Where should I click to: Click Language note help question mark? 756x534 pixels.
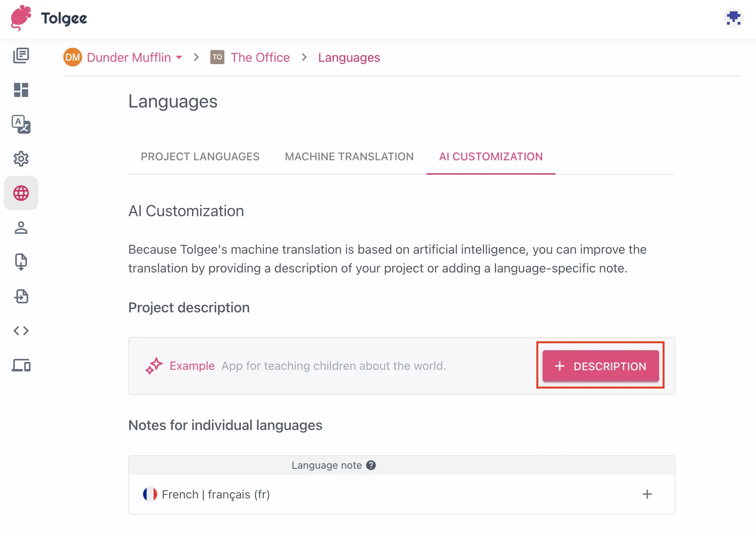(371, 465)
